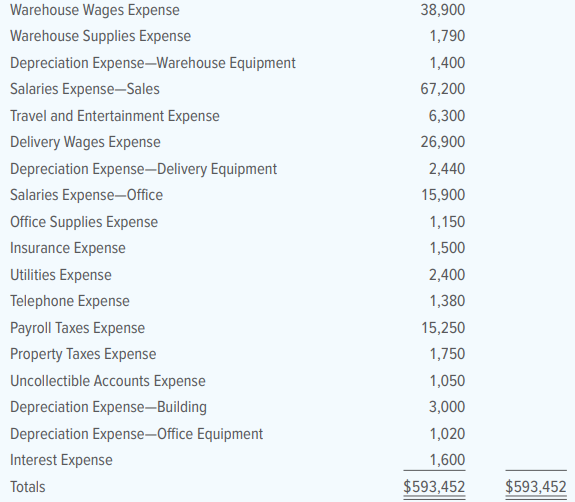Select Depreciation Expense—Warehouse Equipment text
The width and height of the screenshot is (575, 502).
point(153,63)
